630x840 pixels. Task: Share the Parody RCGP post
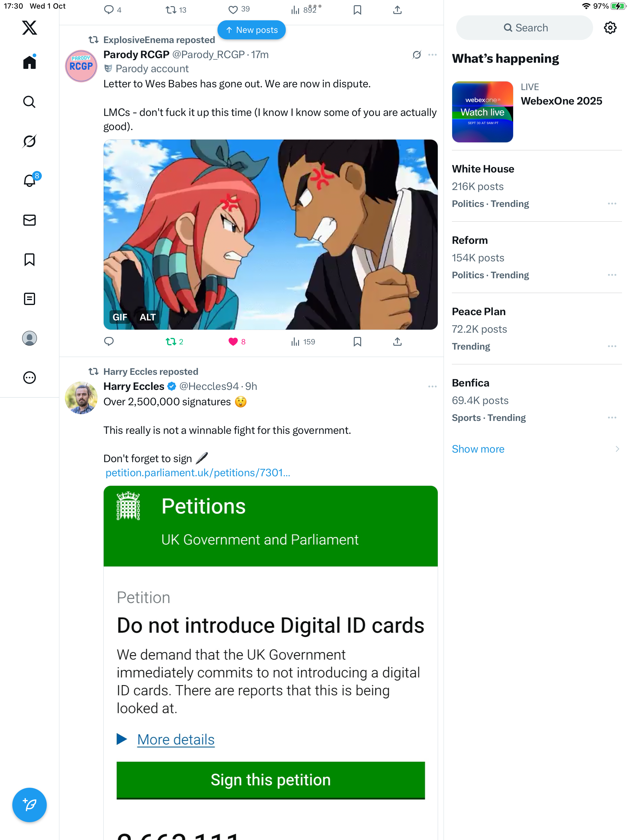pos(397,342)
